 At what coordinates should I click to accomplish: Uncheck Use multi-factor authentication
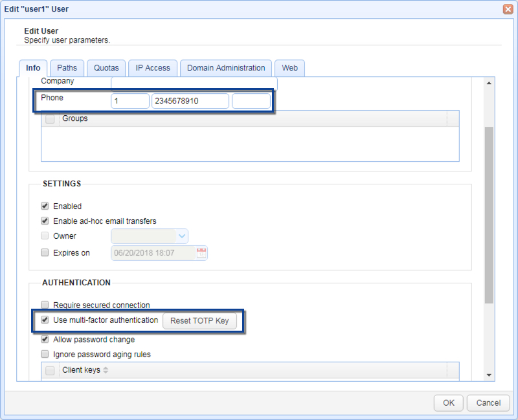click(45, 320)
